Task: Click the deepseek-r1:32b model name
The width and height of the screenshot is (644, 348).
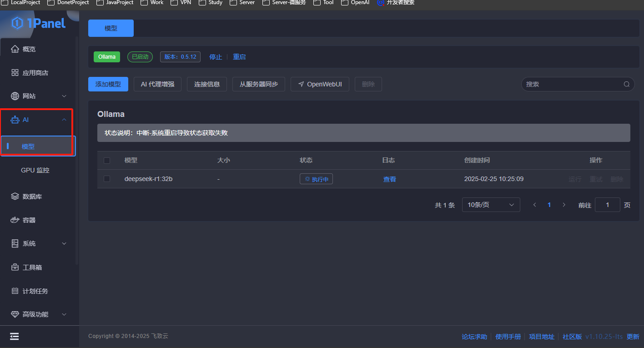Action: coord(148,179)
